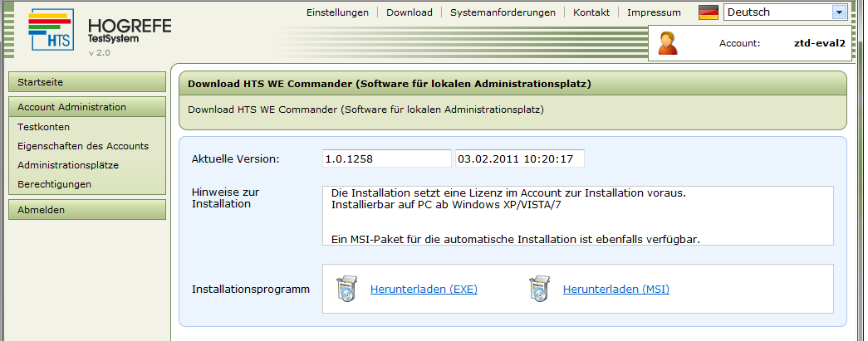Open Systemanforderungen page
Screen dimensions: 868x341
pyautogui.click(x=503, y=12)
